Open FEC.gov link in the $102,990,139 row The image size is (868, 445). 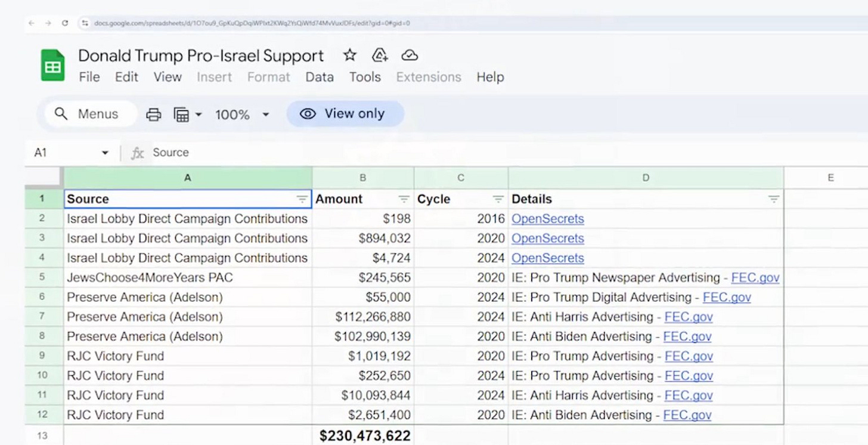click(687, 337)
